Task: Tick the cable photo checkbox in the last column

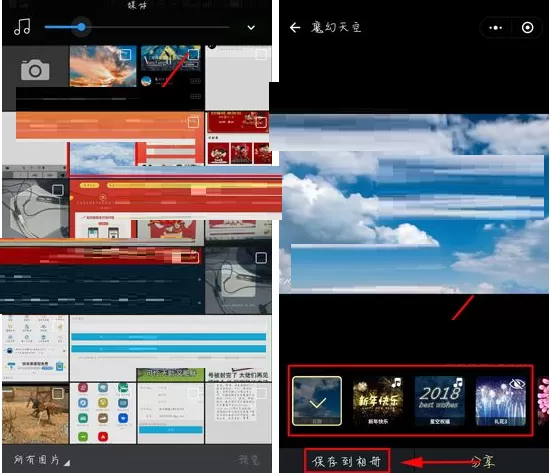Action: (261, 258)
